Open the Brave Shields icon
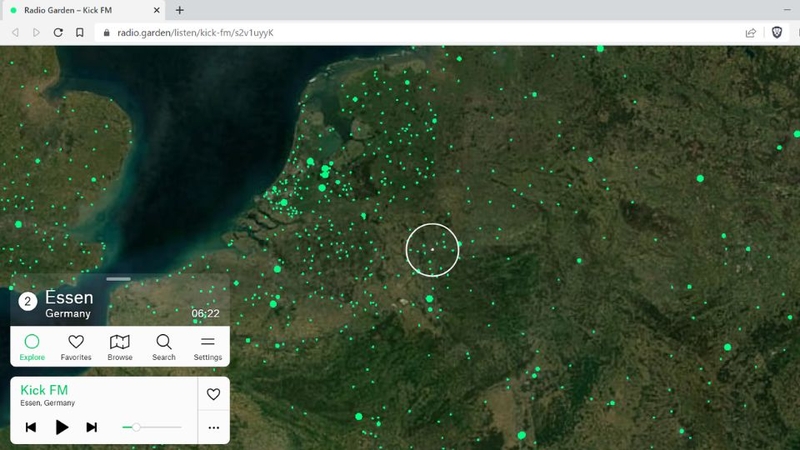 point(777,33)
